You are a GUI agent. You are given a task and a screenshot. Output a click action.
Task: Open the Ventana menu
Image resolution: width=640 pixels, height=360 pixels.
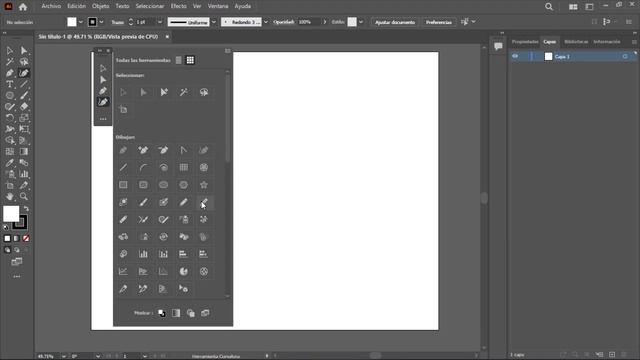click(x=218, y=6)
